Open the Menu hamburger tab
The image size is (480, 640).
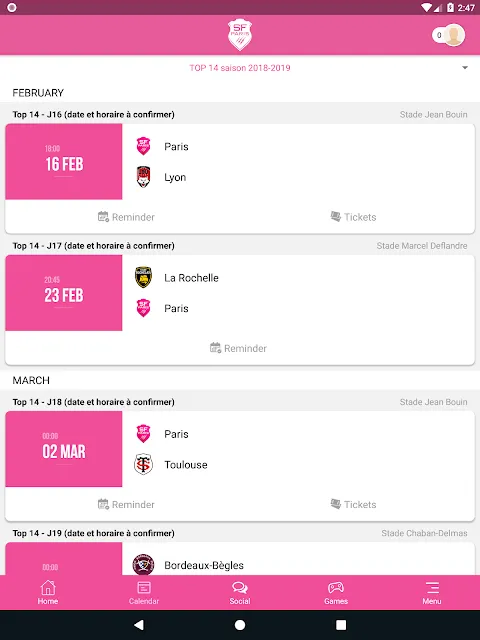tap(432, 593)
